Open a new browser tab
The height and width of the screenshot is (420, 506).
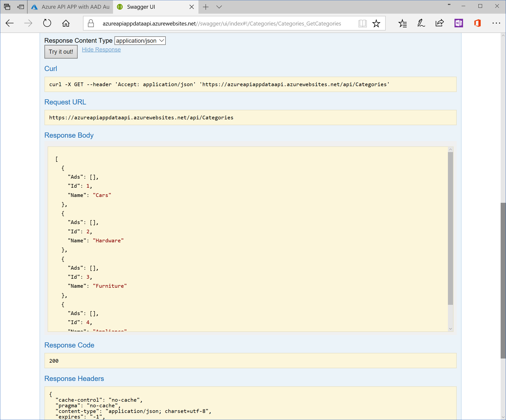click(206, 7)
